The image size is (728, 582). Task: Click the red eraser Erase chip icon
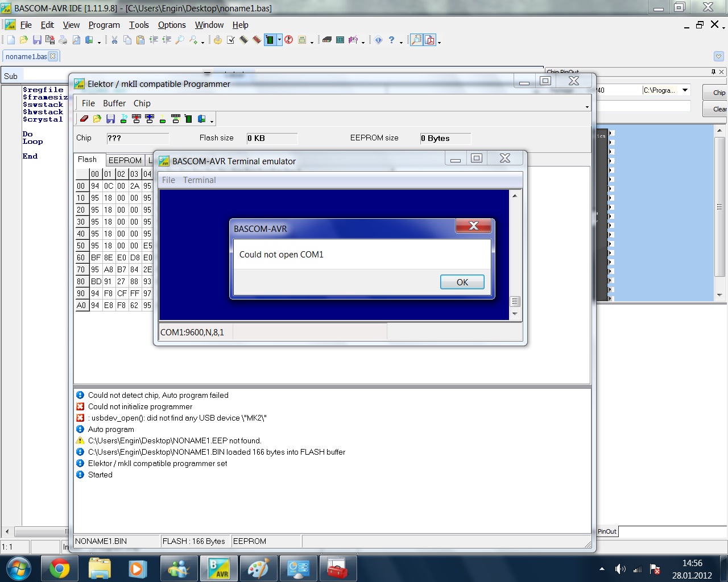click(84, 119)
